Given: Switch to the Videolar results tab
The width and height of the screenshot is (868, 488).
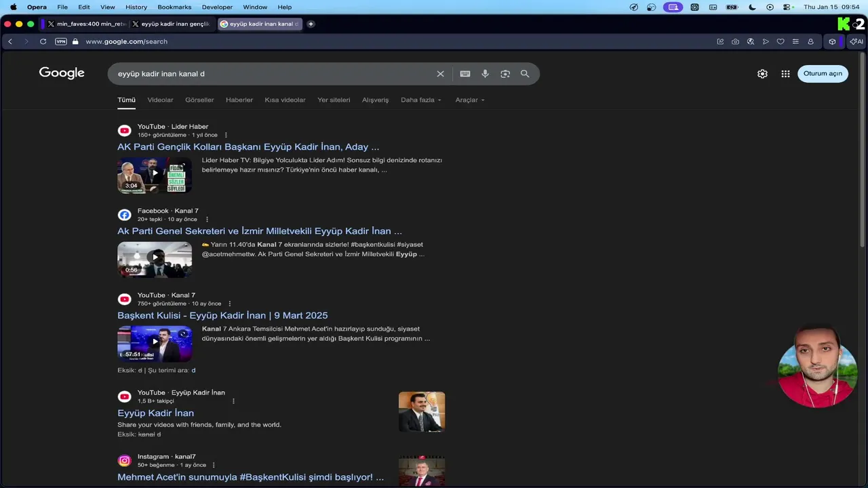Looking at the screenshot, I should pyautogui.click(x=161, y=100).
